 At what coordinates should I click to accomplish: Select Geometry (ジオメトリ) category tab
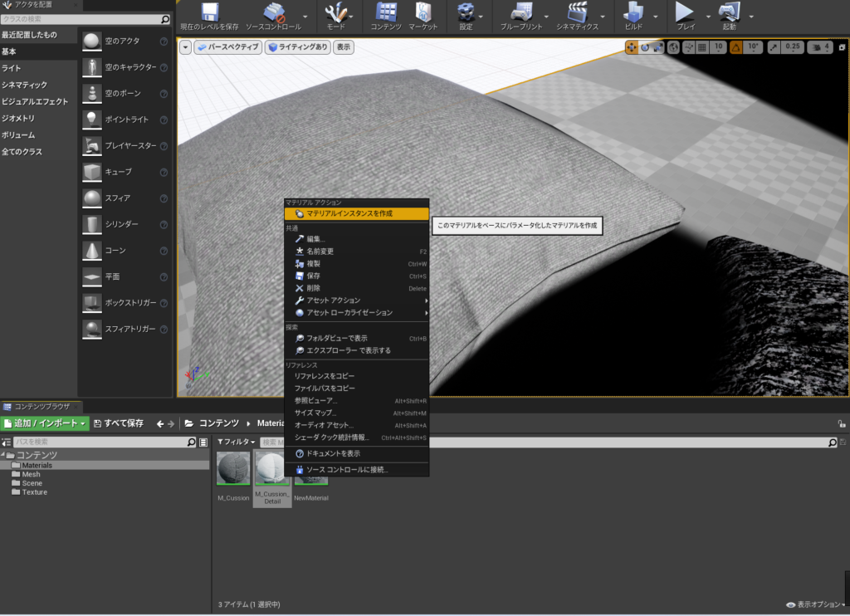point(18,118)
